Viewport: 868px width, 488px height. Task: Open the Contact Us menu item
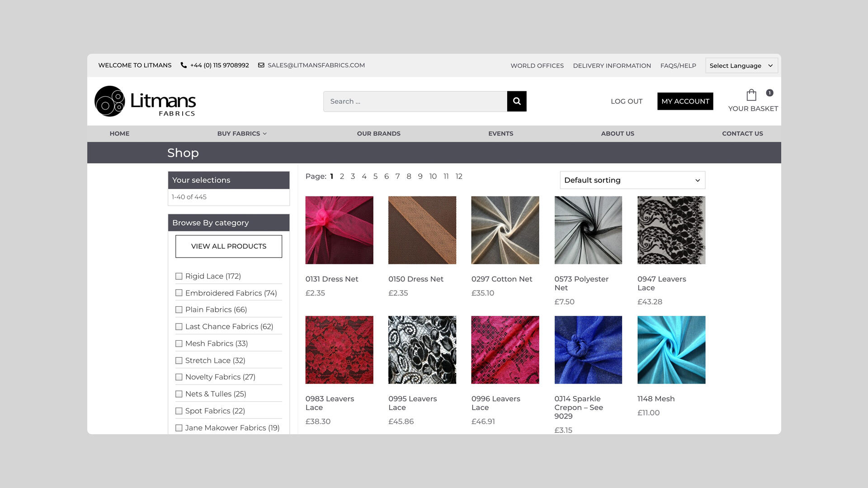[742, 133]
